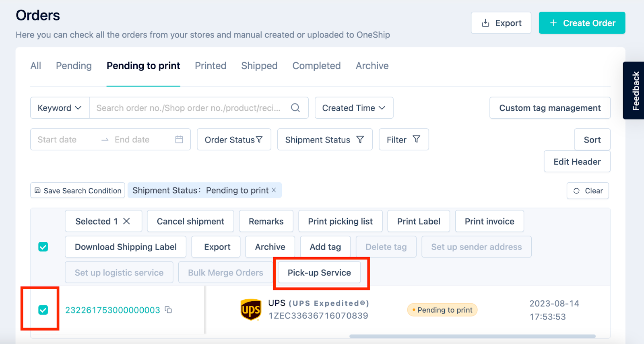Viewport: 644px width, 344px height.
Task: Click the Clear refresh button
Action: pyautogui.click(x=588, y=191)
